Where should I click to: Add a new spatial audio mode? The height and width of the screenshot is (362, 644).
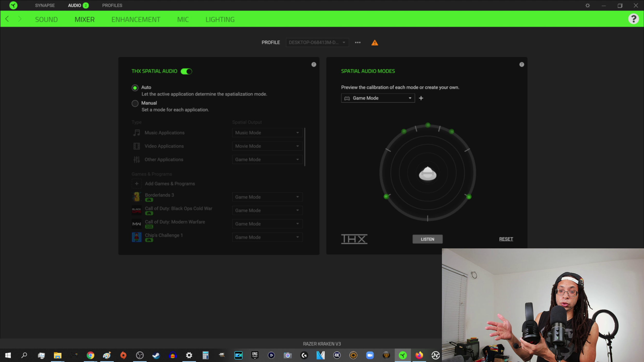click(421, 98)
